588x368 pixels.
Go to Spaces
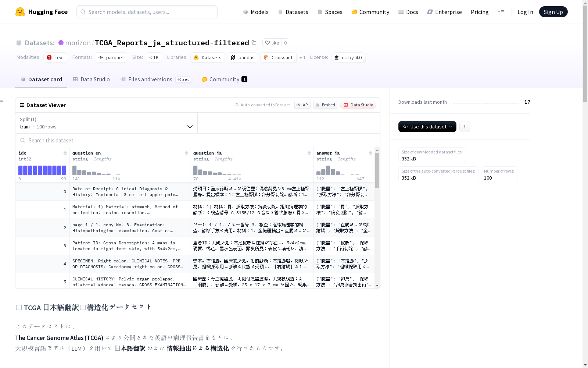[x=330, y=12]
